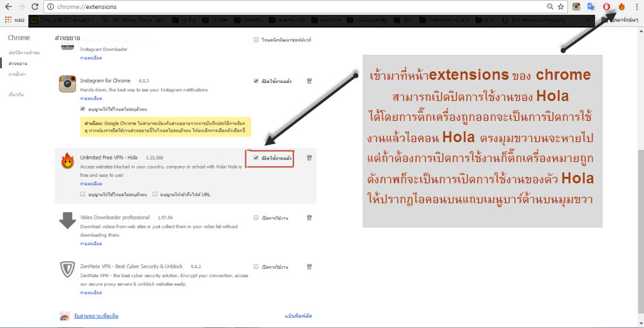View site information icon in address bar

coord(50,6)
